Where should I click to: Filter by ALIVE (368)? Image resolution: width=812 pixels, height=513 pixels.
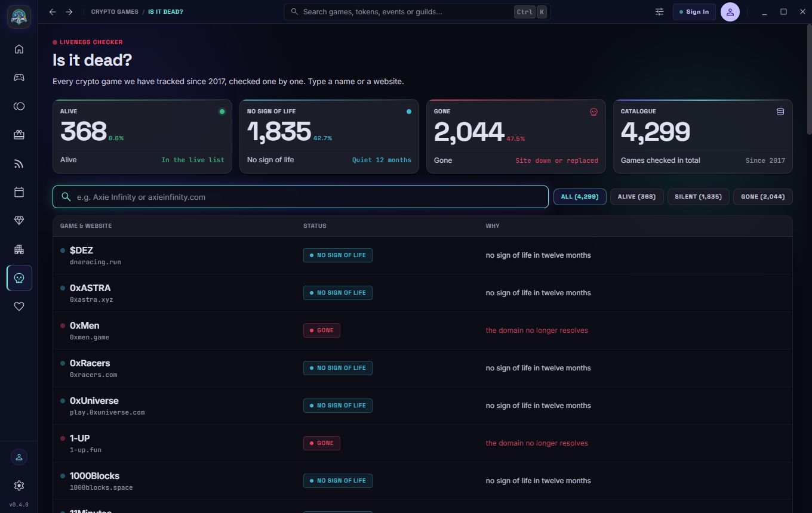click(636, 197)
